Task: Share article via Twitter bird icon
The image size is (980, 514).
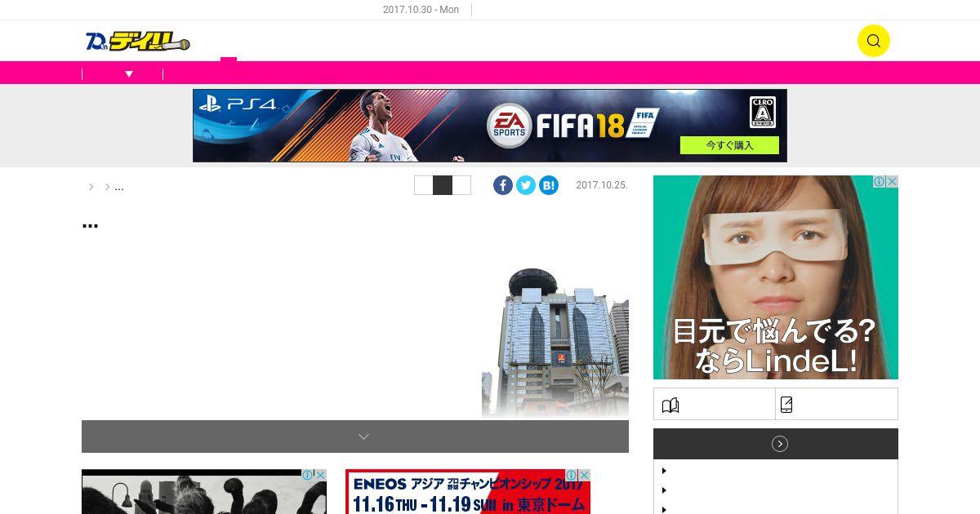Action: [526, 185]
